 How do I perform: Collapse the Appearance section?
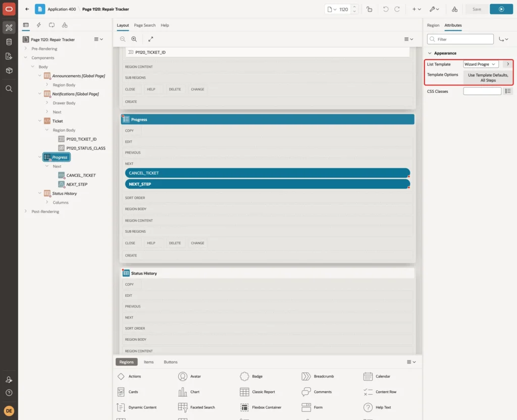tap(430, 53)
